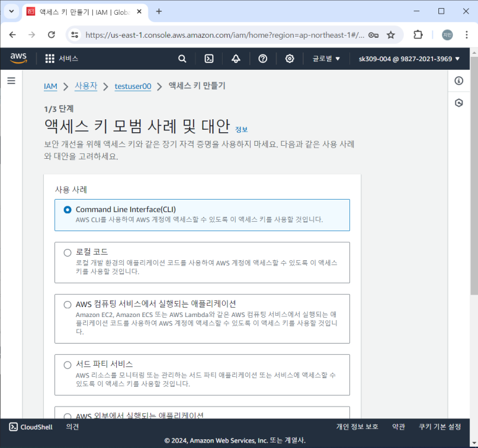This screenshot has width=478, height=448.
Task: Select AWS 컴퓨팅 서비스에서 실행되는 애플리케이션 option
Action: pos(67,305)
